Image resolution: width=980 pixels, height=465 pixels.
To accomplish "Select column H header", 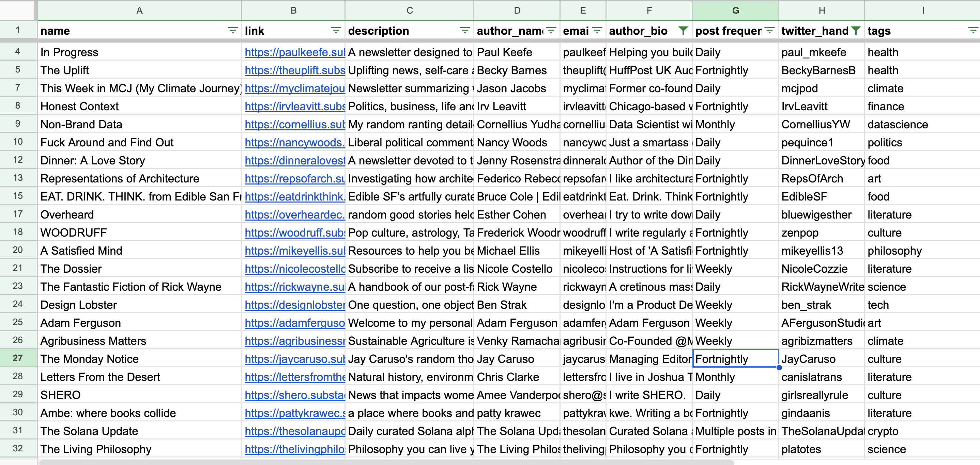I will pos(822,10).
